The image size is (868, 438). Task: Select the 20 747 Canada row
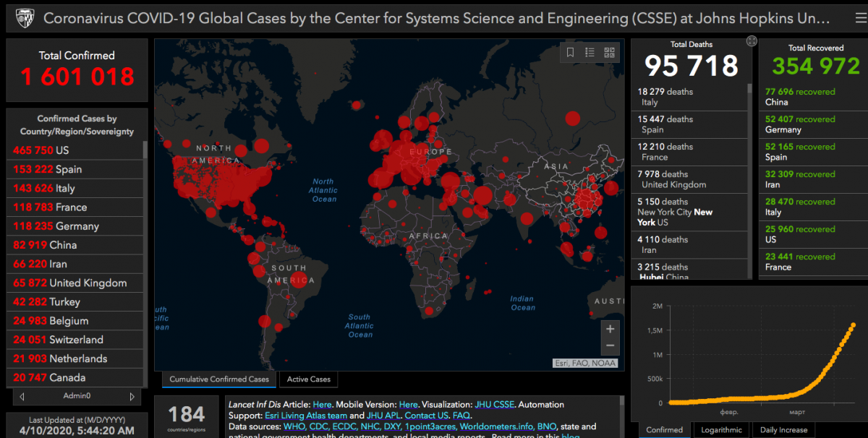pyautogui.click(x=76, y=377)
